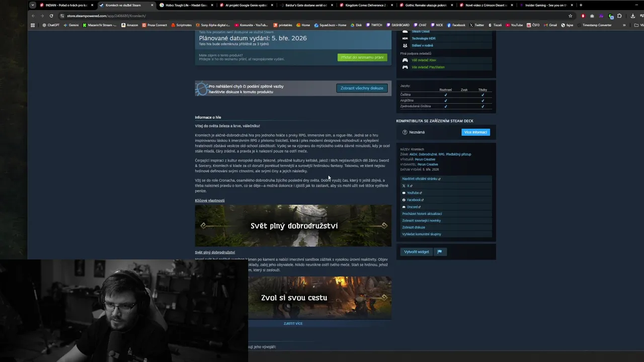The image size is (644, 362).
Task: Open the Disk bookmark
Action: pos(356,25)
